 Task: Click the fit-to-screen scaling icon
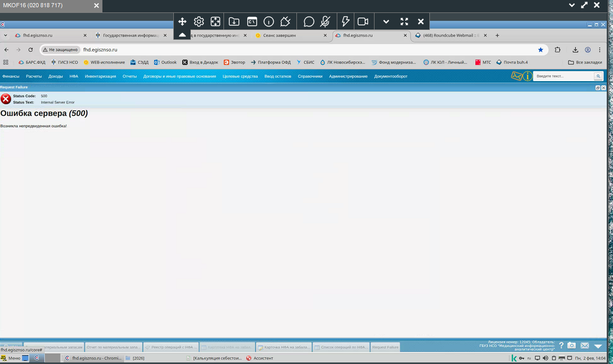click(215, 22)
